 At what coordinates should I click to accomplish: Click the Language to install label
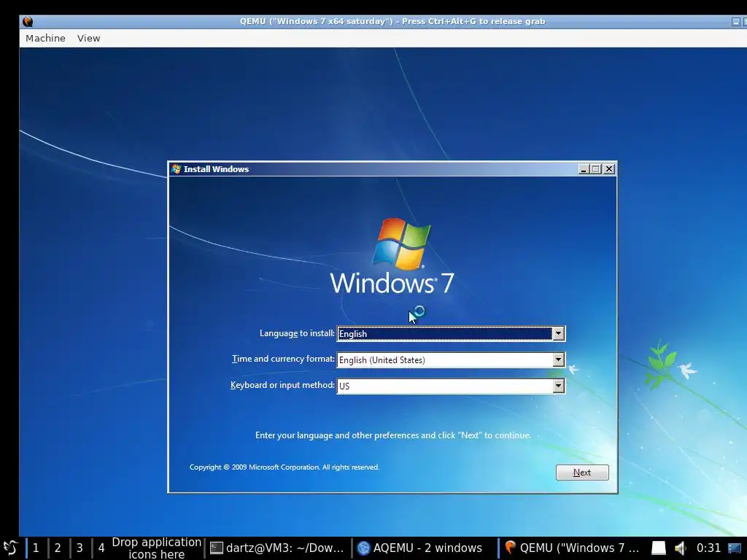click(297, 333)
